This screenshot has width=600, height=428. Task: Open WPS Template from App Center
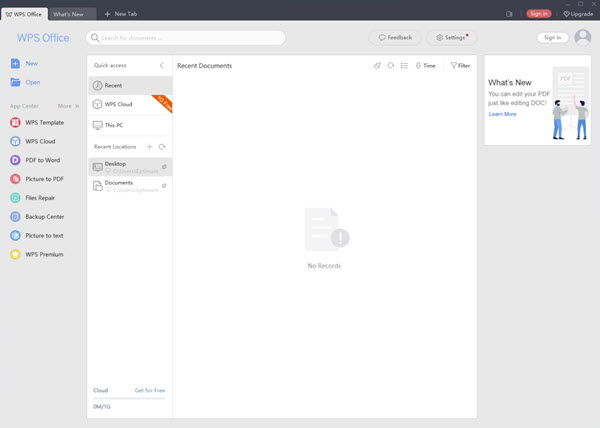point(37,122)
